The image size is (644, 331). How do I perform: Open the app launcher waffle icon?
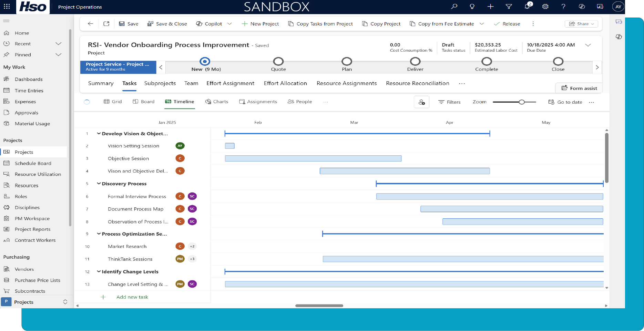[7, 7]
